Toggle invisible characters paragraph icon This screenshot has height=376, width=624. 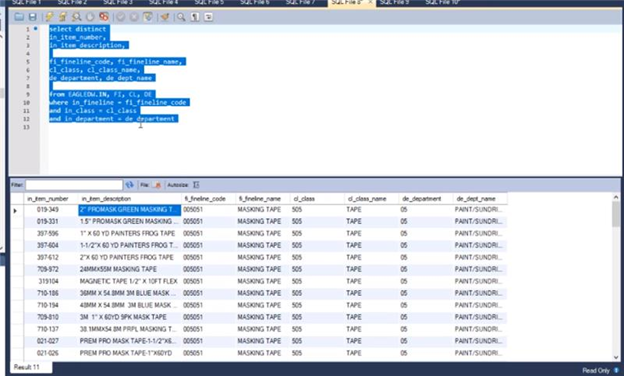coord(195,17)
